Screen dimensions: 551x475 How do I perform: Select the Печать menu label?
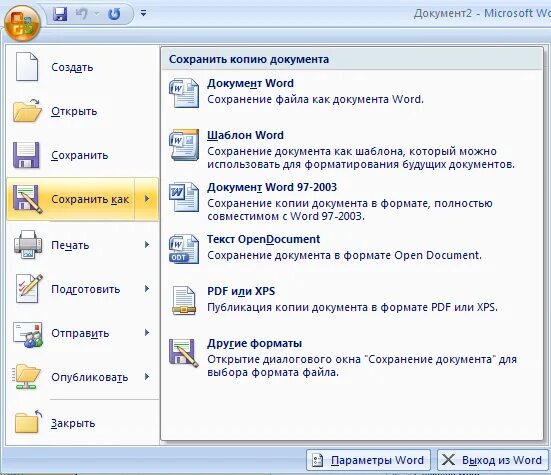coord(70,245)
